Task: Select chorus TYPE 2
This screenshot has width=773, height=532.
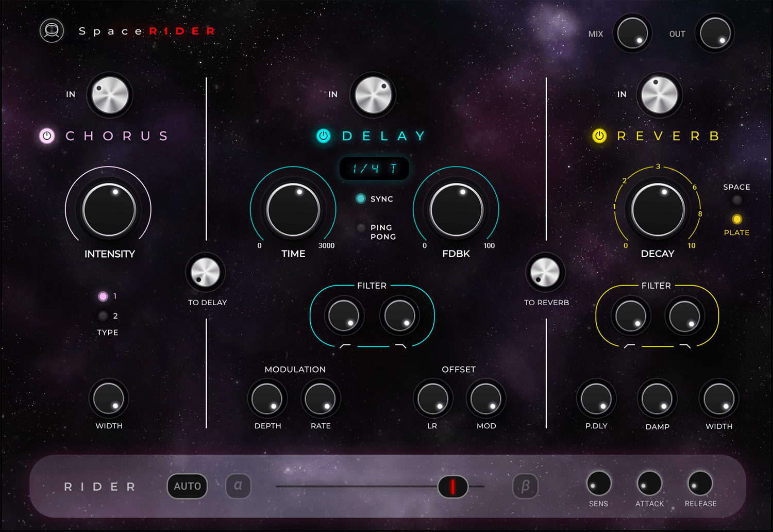Action: 103,315
